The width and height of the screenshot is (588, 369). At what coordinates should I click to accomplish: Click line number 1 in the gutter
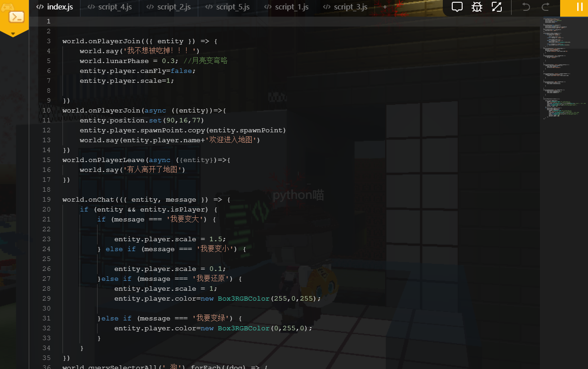[x=49, y=21]
